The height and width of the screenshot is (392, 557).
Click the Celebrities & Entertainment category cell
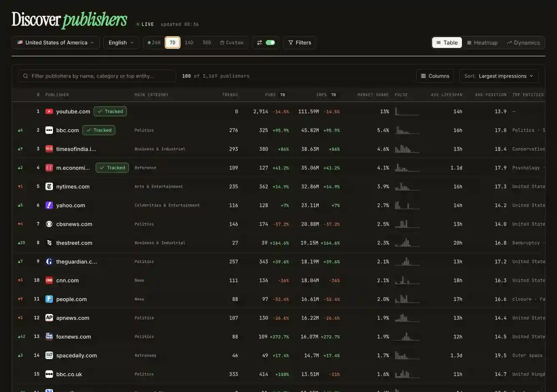(167, 205)
